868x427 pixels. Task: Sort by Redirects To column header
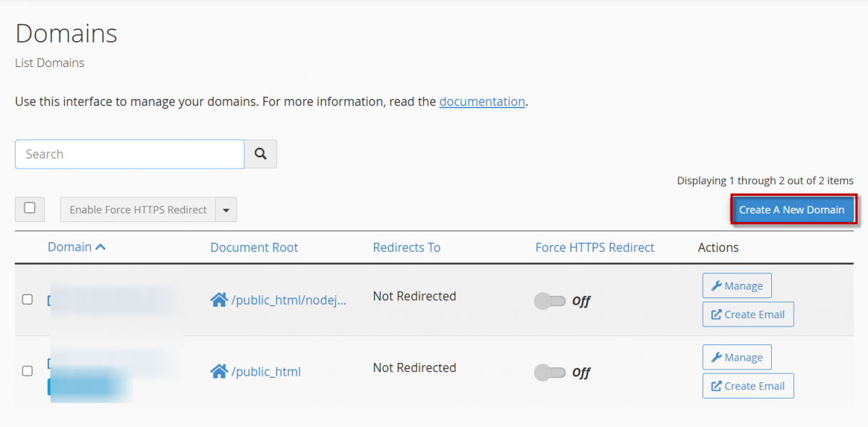coord(407,248)
